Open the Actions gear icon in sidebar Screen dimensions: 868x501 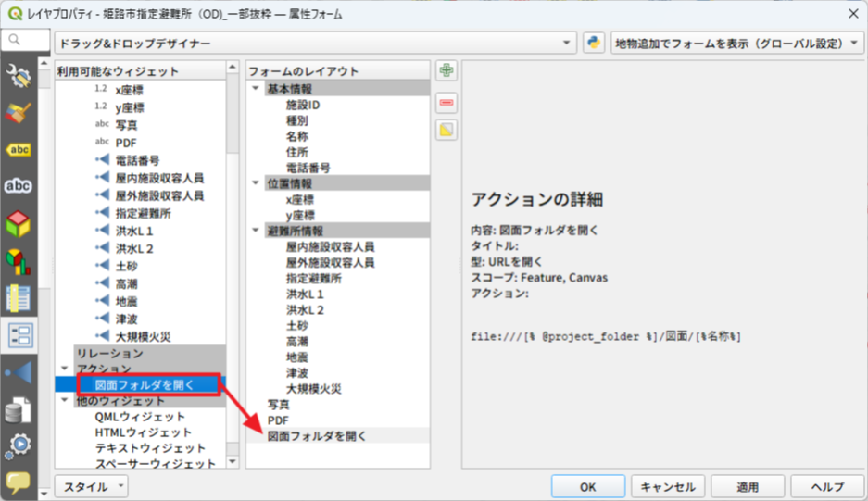pyautogui.click(x=19, y=446)
